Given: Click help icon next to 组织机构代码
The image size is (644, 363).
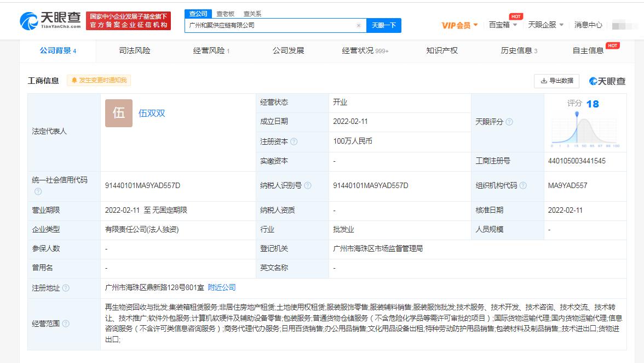Looking at the screenshot, I should coord(523,185).
